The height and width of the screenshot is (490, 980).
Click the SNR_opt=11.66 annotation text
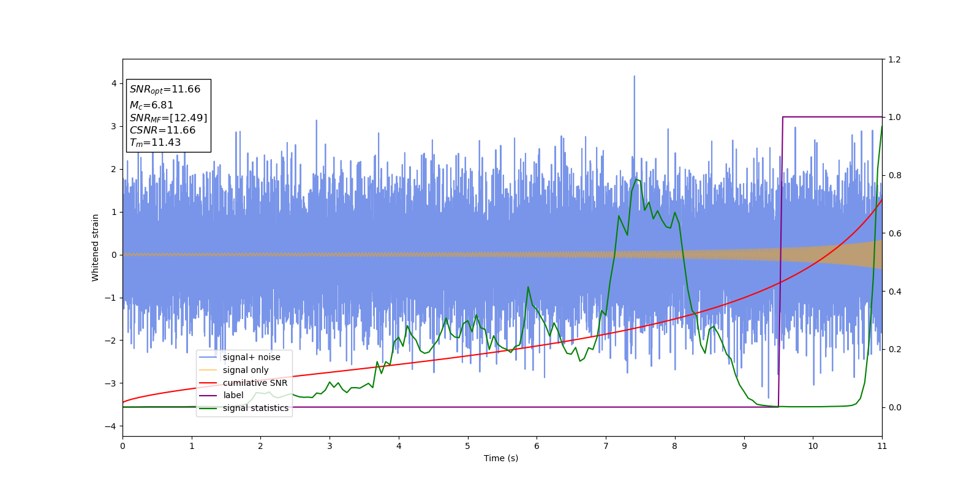point(165,89)
